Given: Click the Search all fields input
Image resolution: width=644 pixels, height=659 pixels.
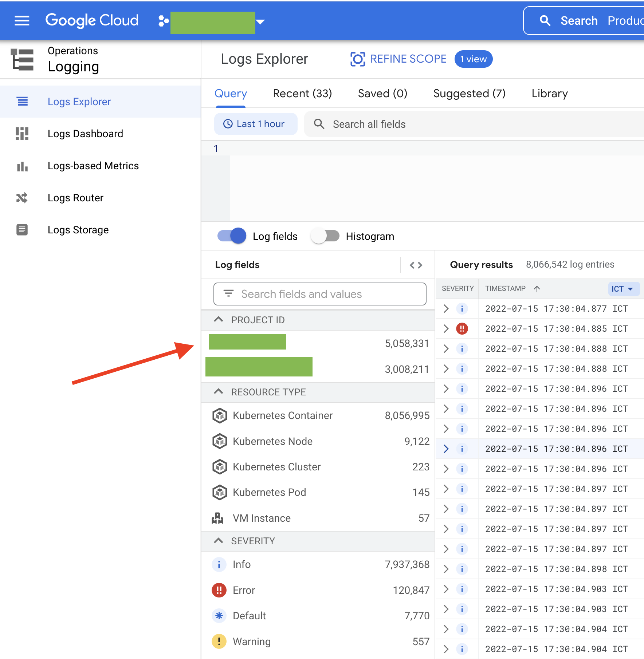Looking at the screenshot, I should 474,124.
